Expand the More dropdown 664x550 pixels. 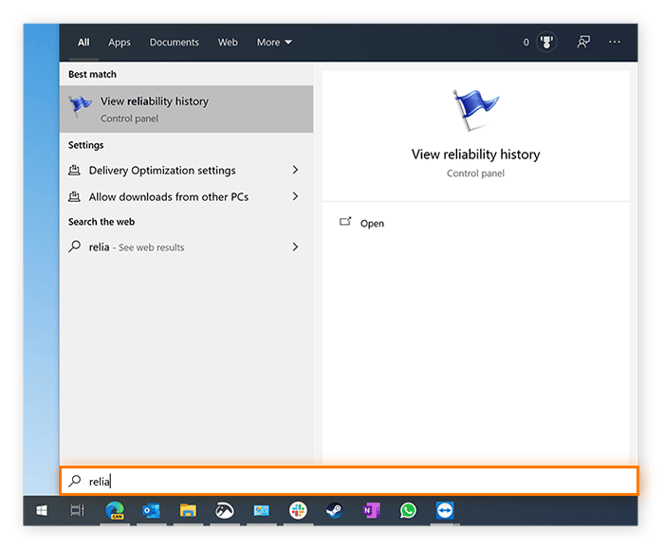click(x=274, y=42)
